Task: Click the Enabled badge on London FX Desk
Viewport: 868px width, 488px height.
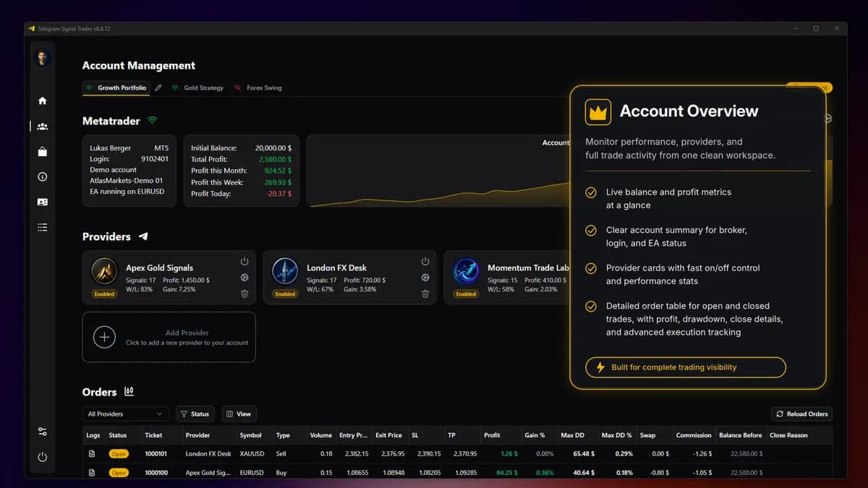Action: (285, 294)
